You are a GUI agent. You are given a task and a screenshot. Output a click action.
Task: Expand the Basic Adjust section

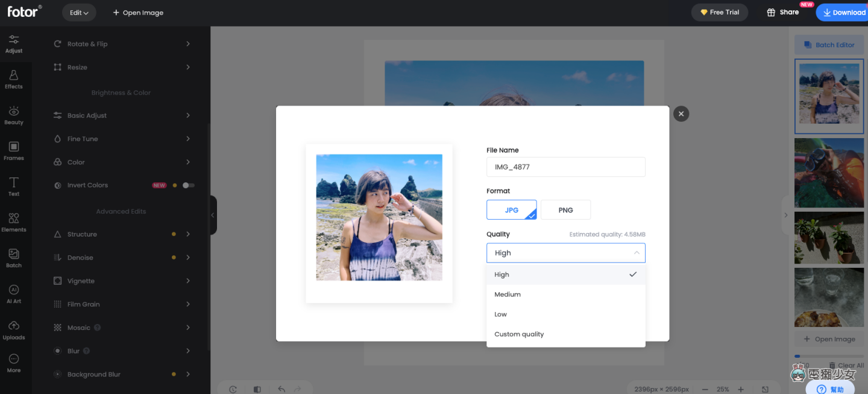122,115
